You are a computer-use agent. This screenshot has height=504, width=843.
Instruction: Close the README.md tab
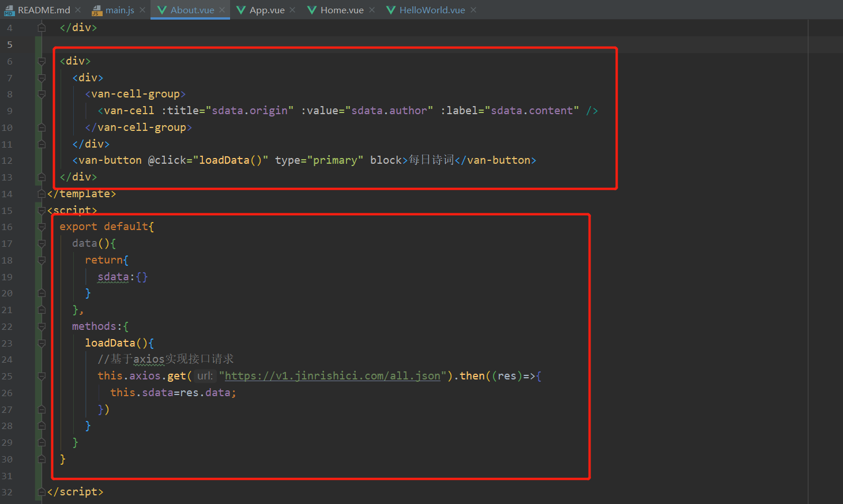point(78,10)
